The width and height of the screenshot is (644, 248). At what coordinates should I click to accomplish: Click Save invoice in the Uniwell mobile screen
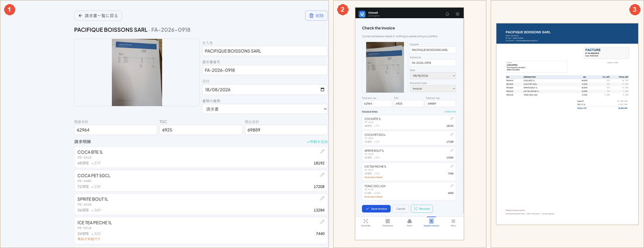point(376,209)
